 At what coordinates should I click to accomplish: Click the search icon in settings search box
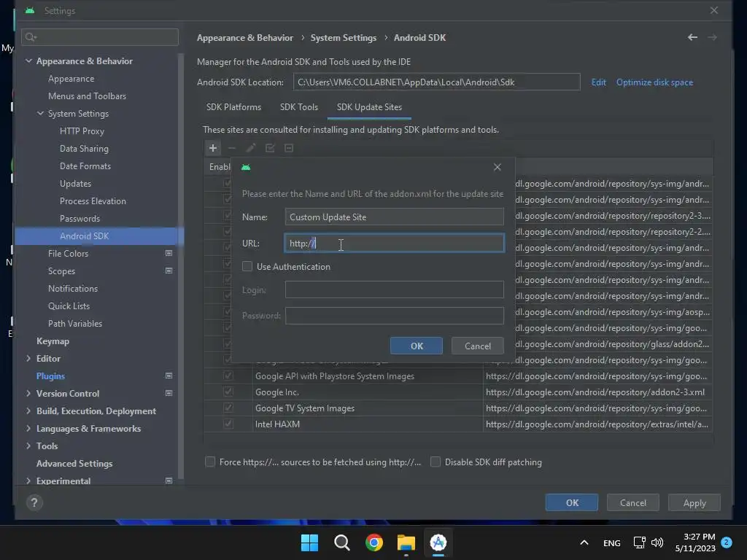tap(31, 37)
